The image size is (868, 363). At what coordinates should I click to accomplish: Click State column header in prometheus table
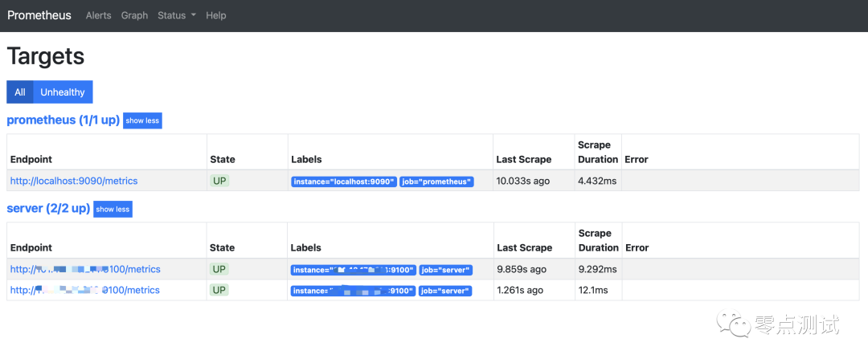[x=223, y=159]
